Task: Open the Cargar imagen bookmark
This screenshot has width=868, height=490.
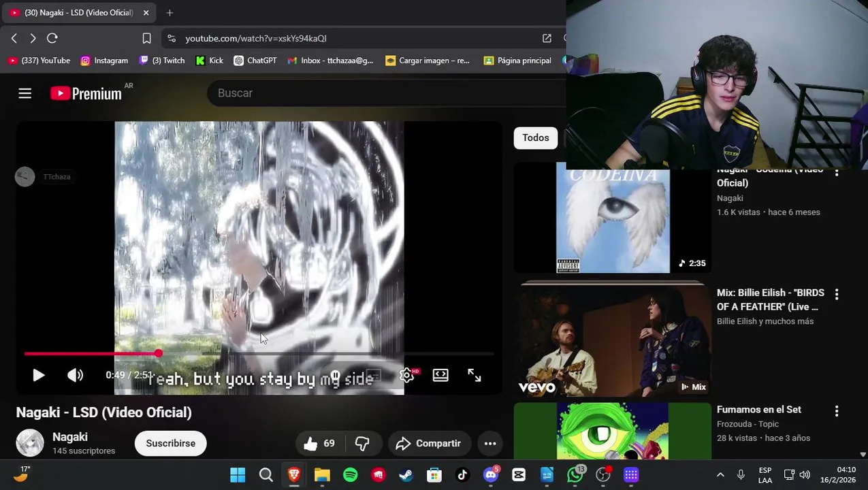Action: 428,61
